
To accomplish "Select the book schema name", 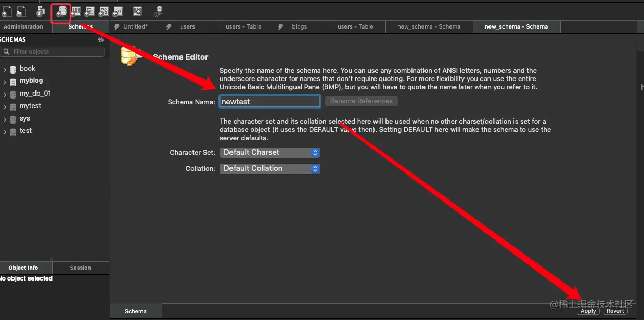I will pyautogui.click(x=28, y=69).
